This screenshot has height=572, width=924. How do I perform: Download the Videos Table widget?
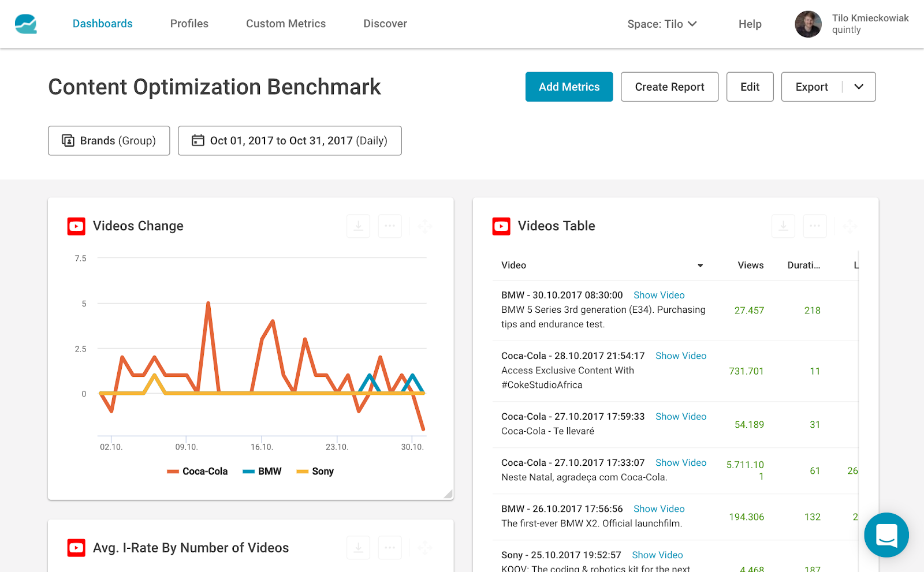(x=783, y=226)
